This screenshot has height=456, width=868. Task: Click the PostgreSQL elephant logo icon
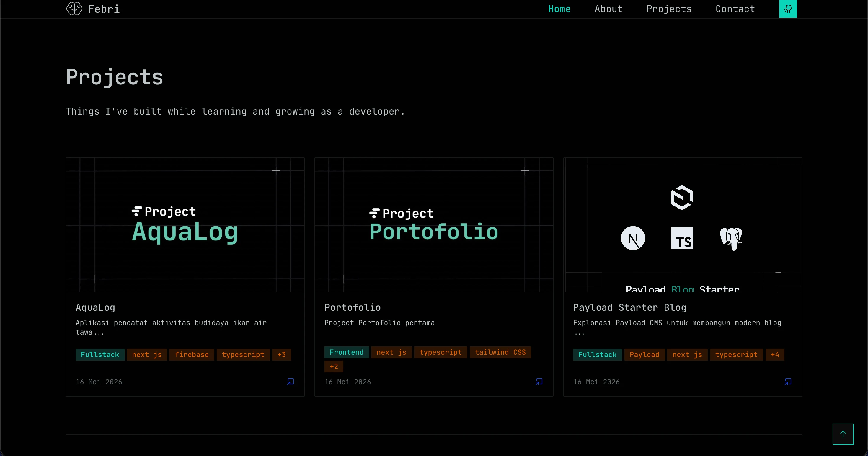(x=730, y=239)
